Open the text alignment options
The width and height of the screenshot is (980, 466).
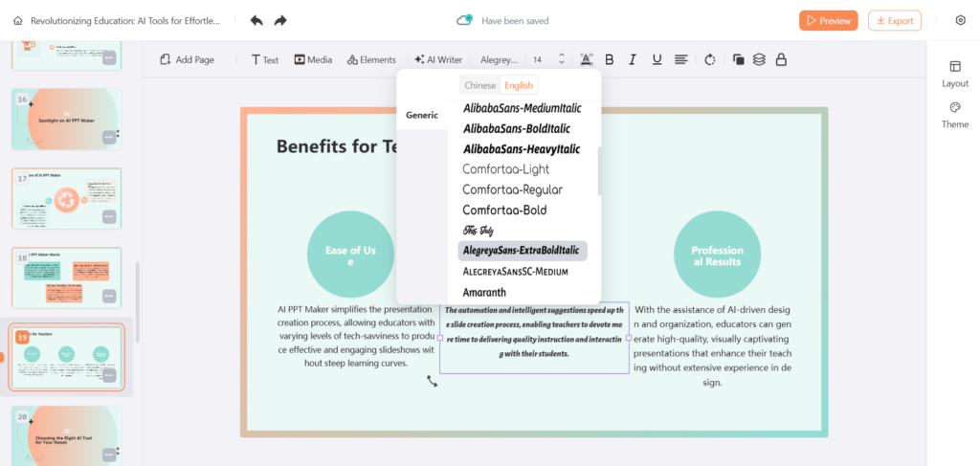tap(681, 59)
